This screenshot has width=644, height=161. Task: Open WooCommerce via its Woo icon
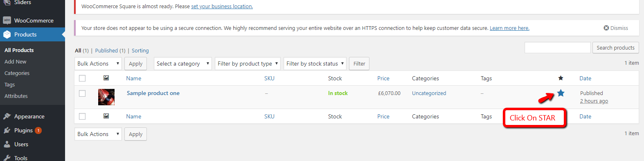[7, 20]
